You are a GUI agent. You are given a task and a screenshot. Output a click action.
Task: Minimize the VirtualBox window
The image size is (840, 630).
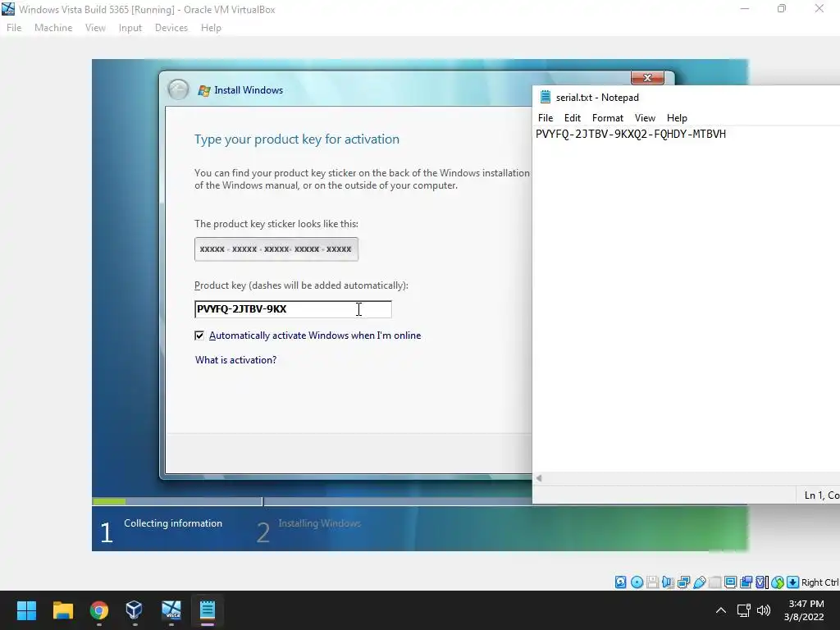[x=745, y=9]
